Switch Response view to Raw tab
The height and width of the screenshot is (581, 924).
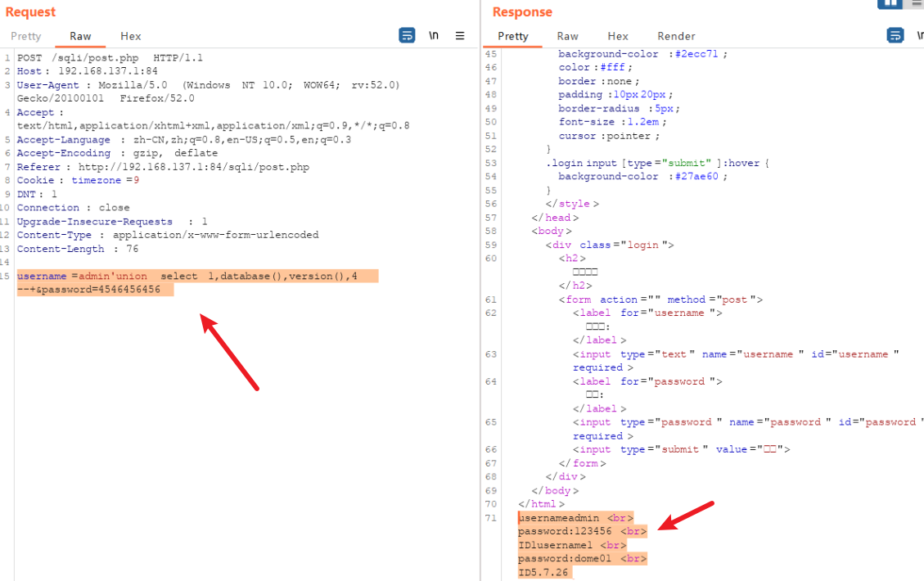[567, 36]
